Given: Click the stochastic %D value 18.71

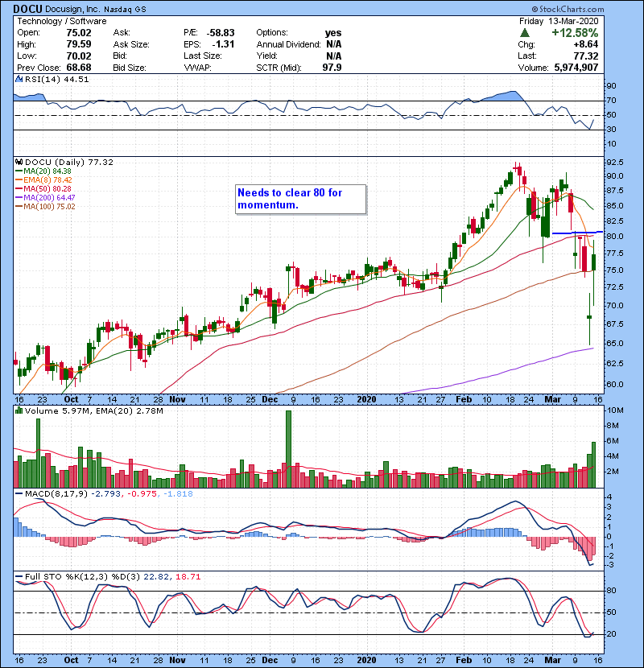Looking at the screenshot, I should (x=188, y=576).
